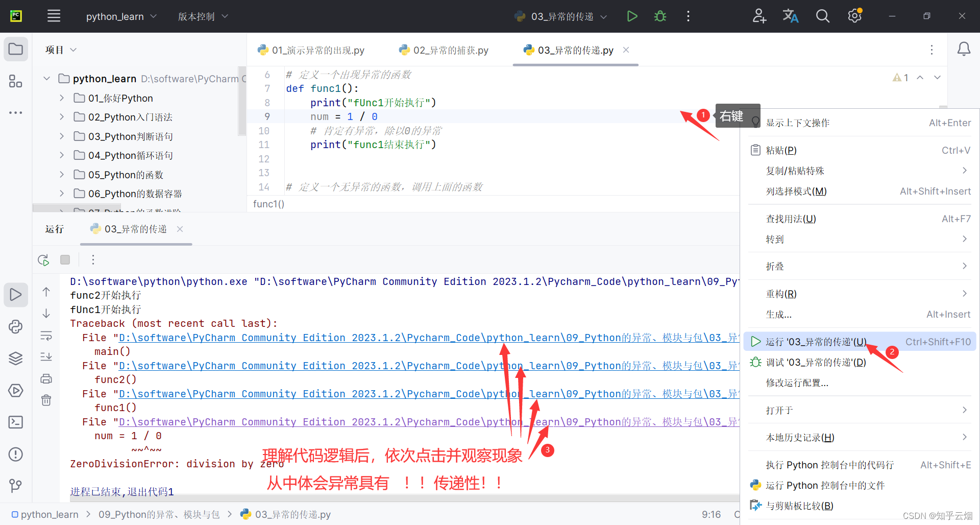Screen dimensions: 980x525
Task: Click the func1() breadcrumb in editor
Action: [x=269, y=204]
